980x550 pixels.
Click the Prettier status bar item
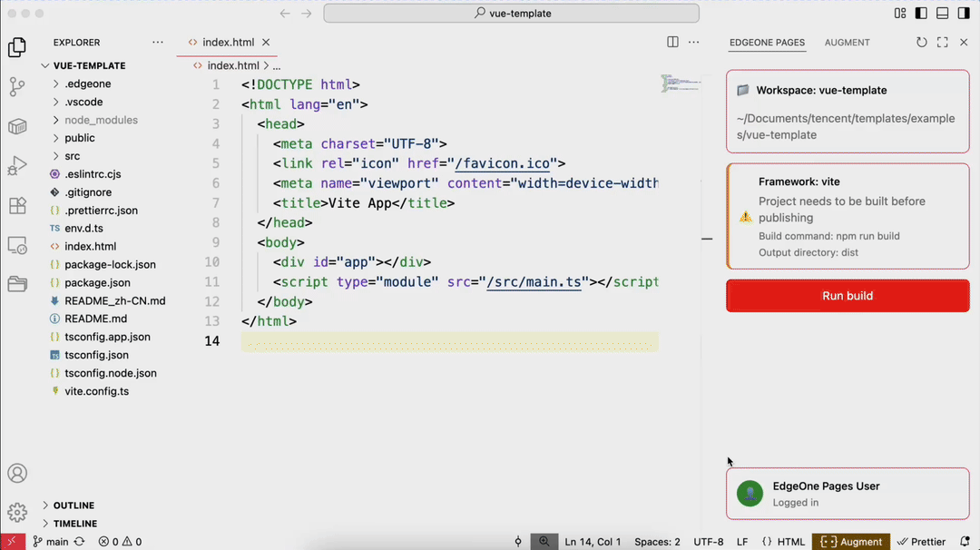pyautogui.click(x=922, y=541)
